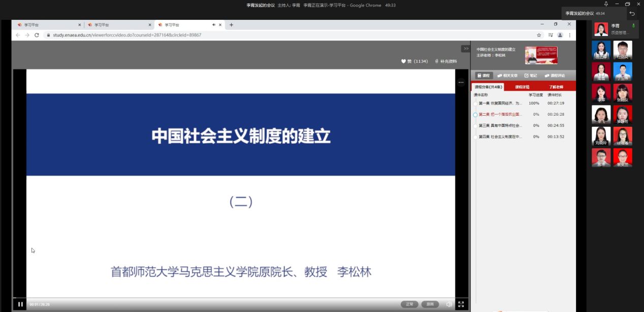The image size is (644, 312).
Task: Open the three-dot options on the video
Action: [x=461, y=82]
